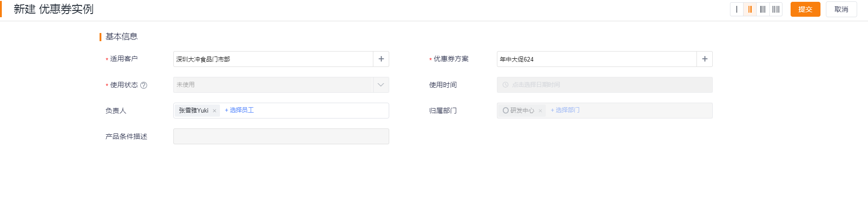Open the 使用时间 date time picker
This screenshot has width=868, height=218.
pyautogui.click(x=605, y=85)
